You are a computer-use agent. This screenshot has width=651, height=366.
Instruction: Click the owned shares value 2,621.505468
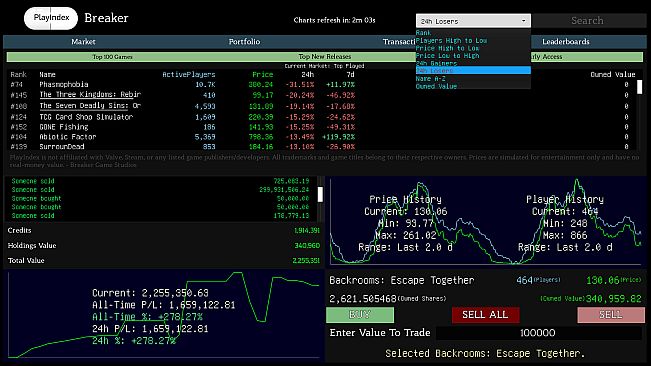click(x=363, y=299)
